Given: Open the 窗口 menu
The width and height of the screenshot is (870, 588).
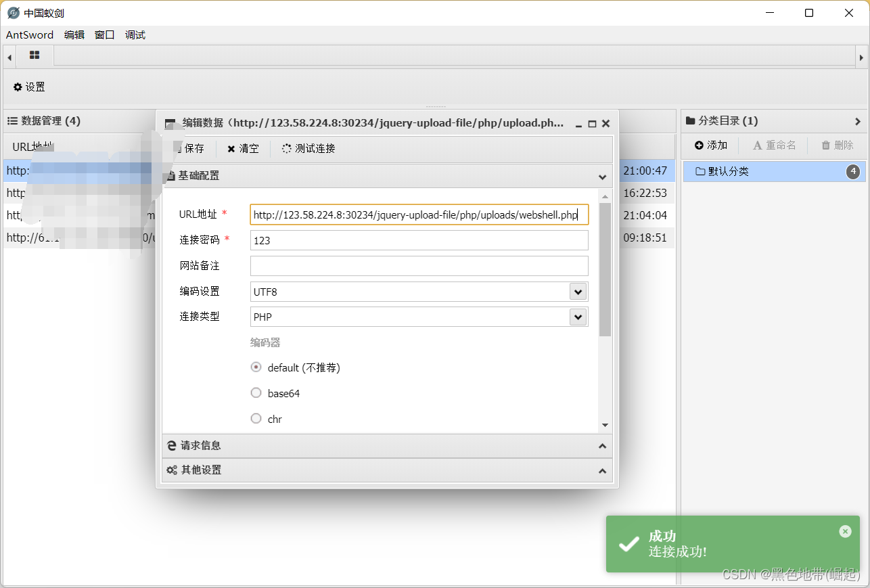Looking at the screenshot, I should pos(104,35).
